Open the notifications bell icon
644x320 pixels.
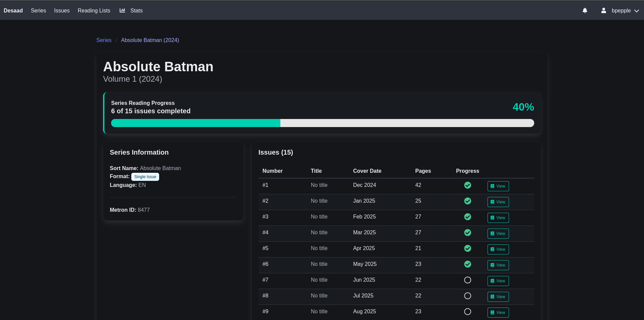point(585,10)
